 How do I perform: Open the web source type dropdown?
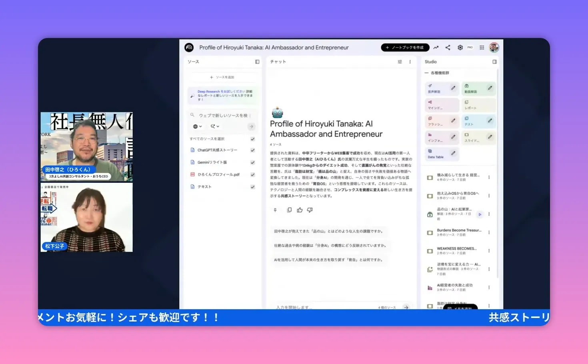[196, 126]
